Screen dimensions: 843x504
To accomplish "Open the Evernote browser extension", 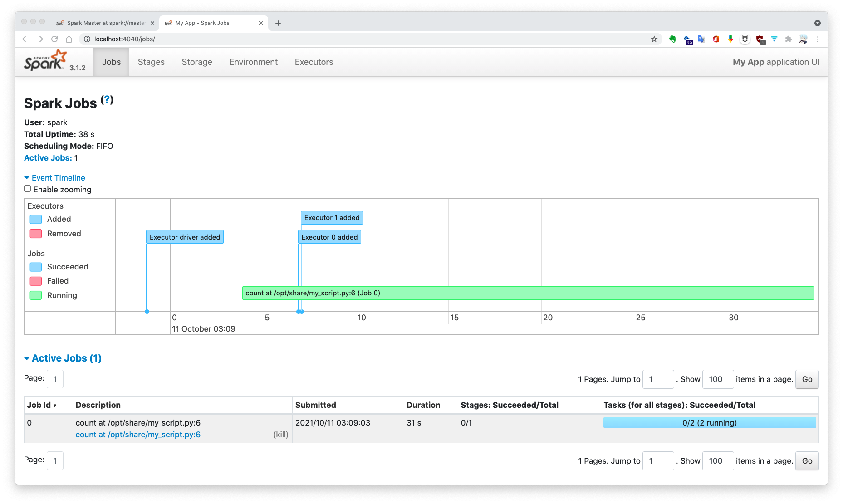I will [672, 39].
